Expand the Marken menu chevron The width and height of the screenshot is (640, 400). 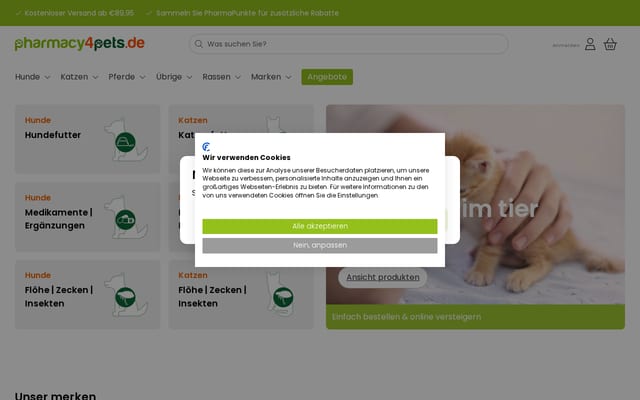point(288,77)
